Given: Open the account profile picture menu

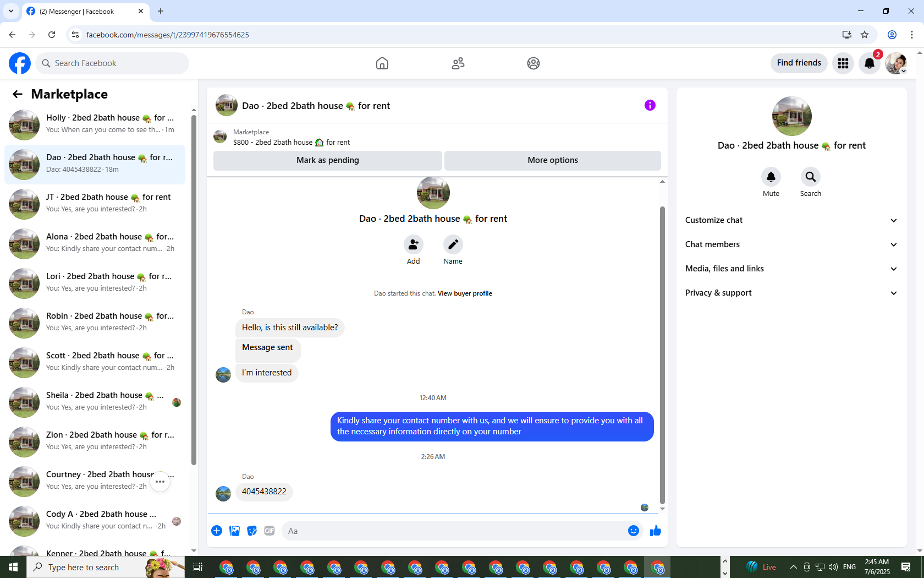Looking at the screenshot, I should [896, 63].
